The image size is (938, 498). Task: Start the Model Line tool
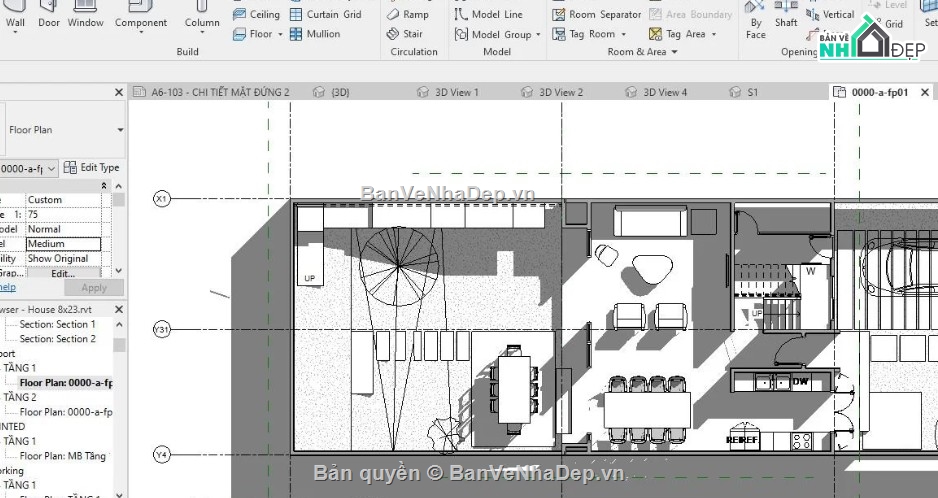point(488,14)
